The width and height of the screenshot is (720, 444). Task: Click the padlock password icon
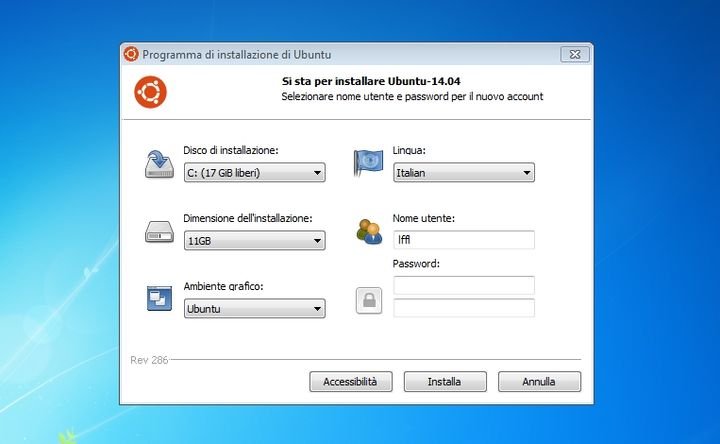pos(369,300)
